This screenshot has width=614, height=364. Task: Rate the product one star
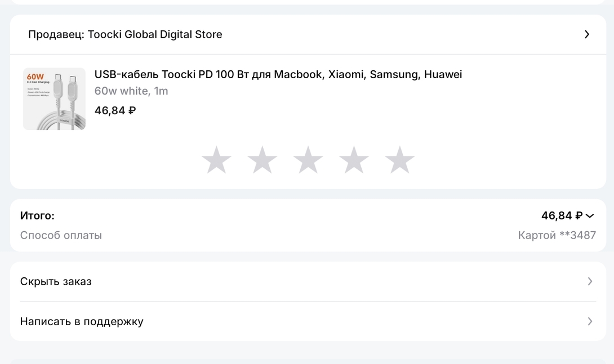216,160
